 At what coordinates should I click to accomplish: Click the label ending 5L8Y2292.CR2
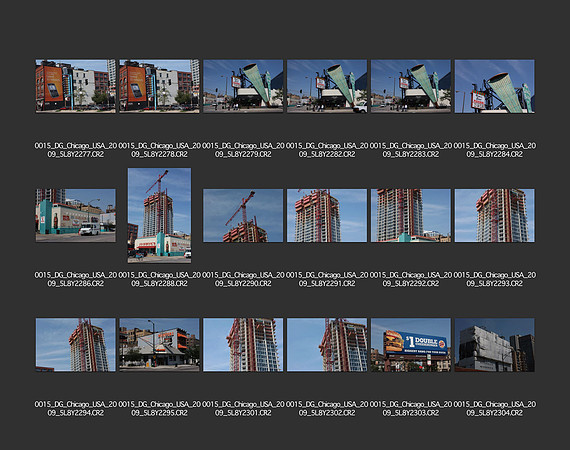click(x=411, y=279)
